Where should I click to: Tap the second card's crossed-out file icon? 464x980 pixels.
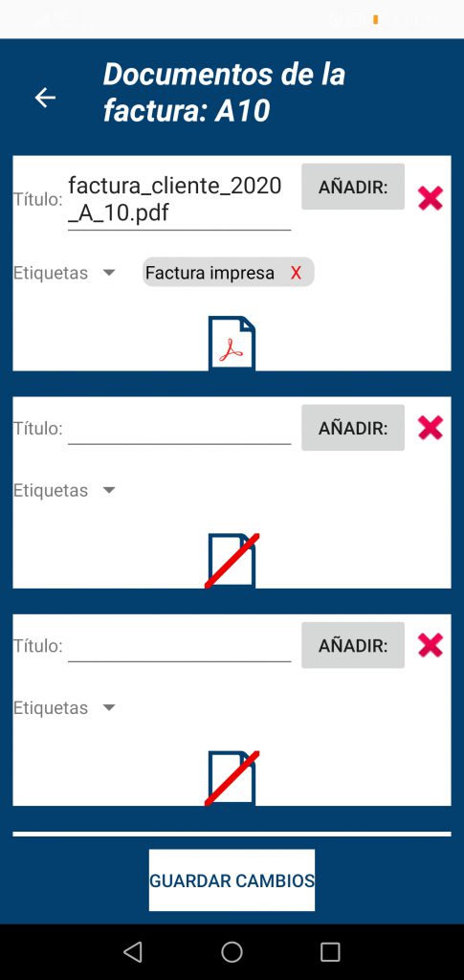232,561
